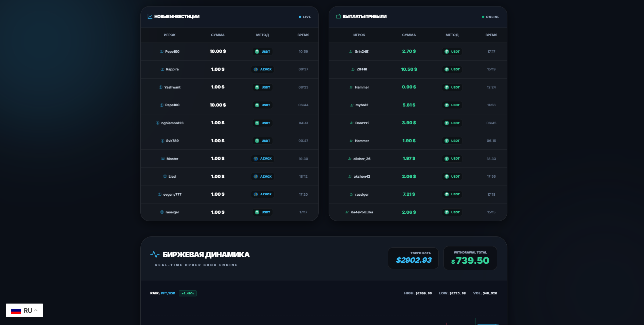Click the USDT badge in Yashwant's row
The width and height of the screenshot is (644, 325).
(x=263, y=87)
